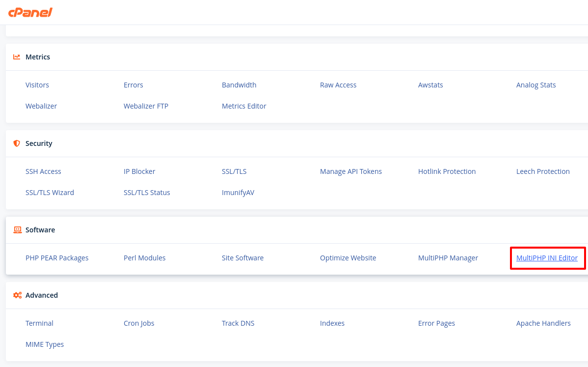
Task: Click the cPanel logo
Action: click(x=30, y=12)
